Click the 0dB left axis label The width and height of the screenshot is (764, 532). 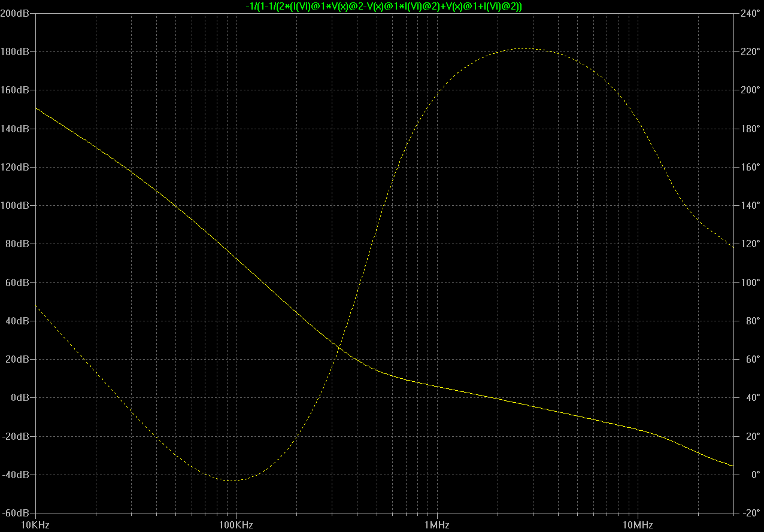(20, 397)
